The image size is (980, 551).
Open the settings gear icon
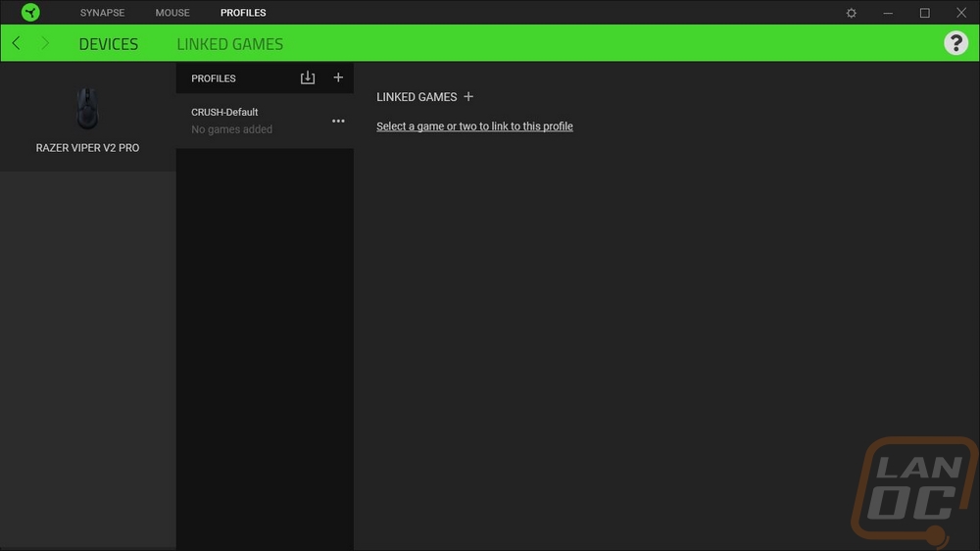tap(852, 13)
